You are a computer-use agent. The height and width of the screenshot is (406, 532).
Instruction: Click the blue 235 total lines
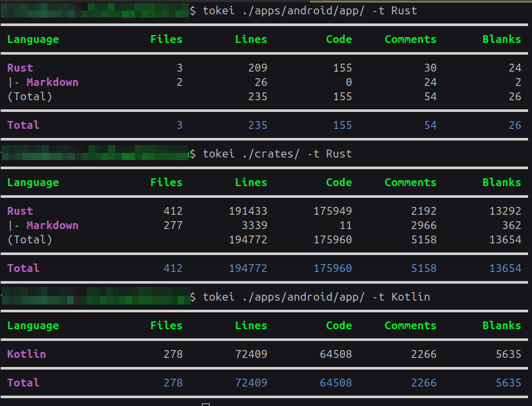[258, 126]
